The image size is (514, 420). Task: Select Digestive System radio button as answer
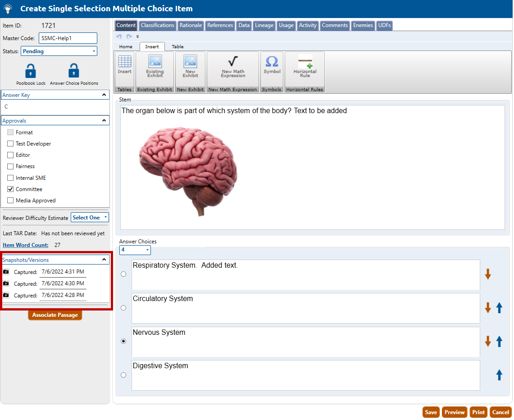tap(123, 375)
